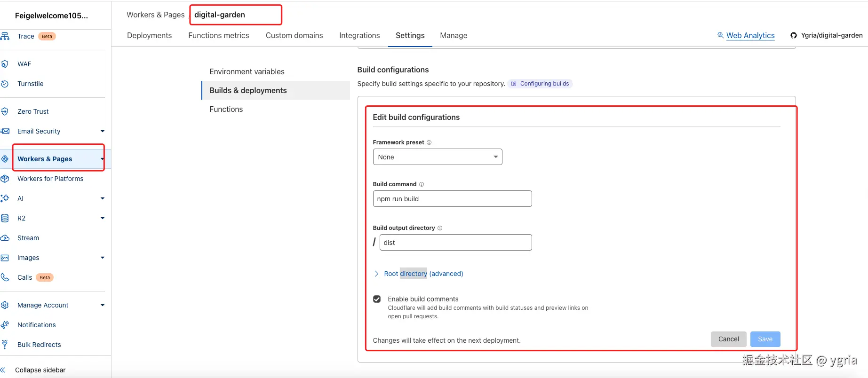Open the Ygria/digital-garden repository link

[832, 35]
